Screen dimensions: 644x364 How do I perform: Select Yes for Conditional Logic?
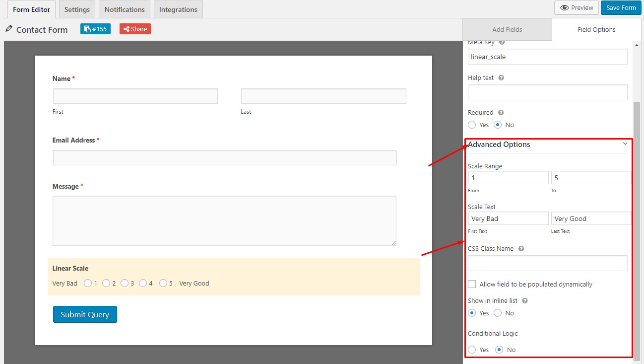tap(472, 350)
